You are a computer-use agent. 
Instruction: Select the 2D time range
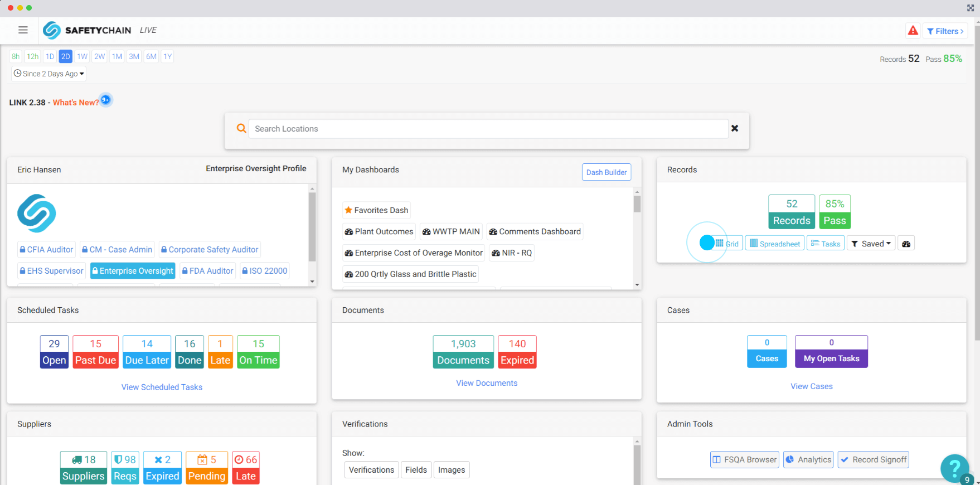pyautogui.click(x=65, y=56)
